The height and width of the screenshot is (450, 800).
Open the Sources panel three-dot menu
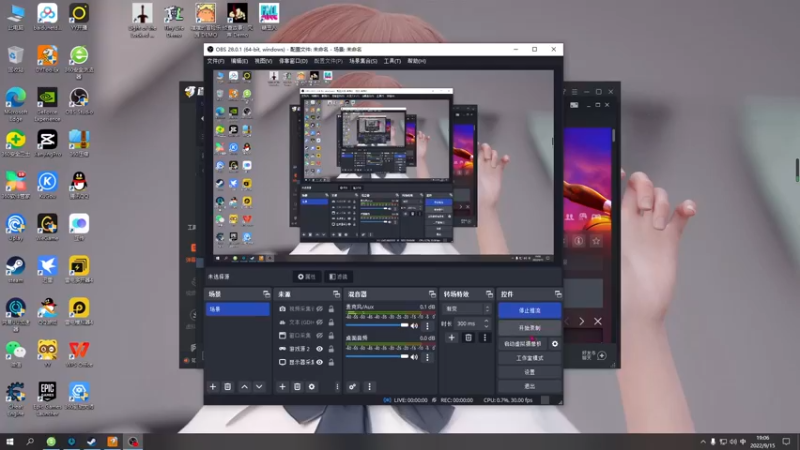pos(337,387)
